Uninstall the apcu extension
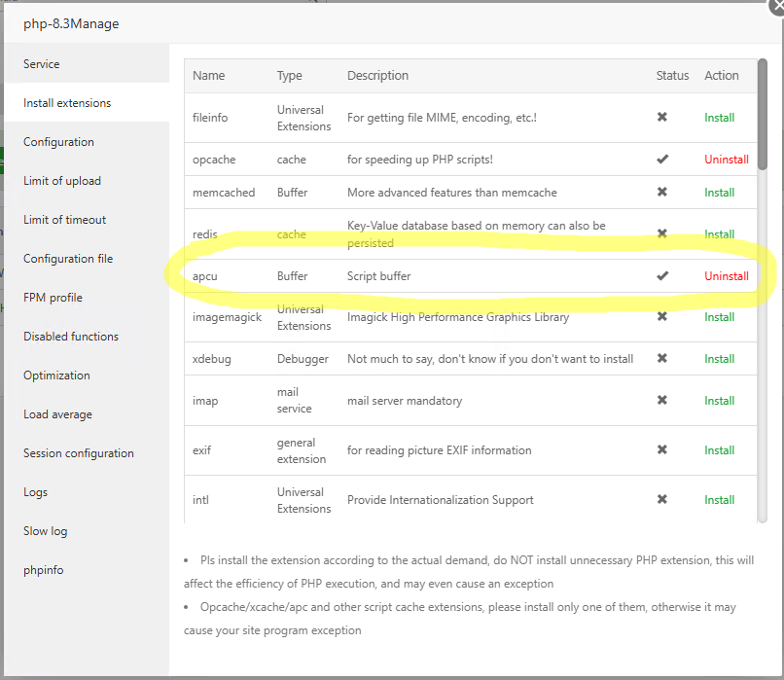The width and height of the screenshot is (784, 680). tap(726, 276)
